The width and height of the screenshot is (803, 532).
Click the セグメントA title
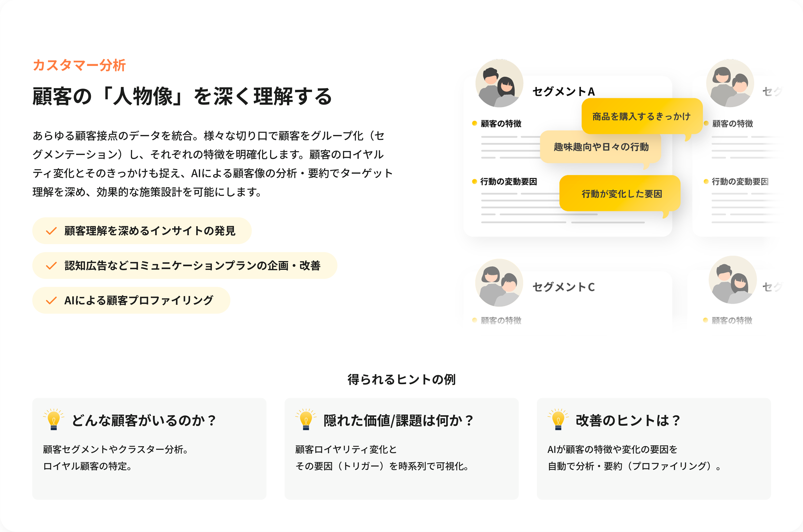pyautogui.click(x=563, y=91)
